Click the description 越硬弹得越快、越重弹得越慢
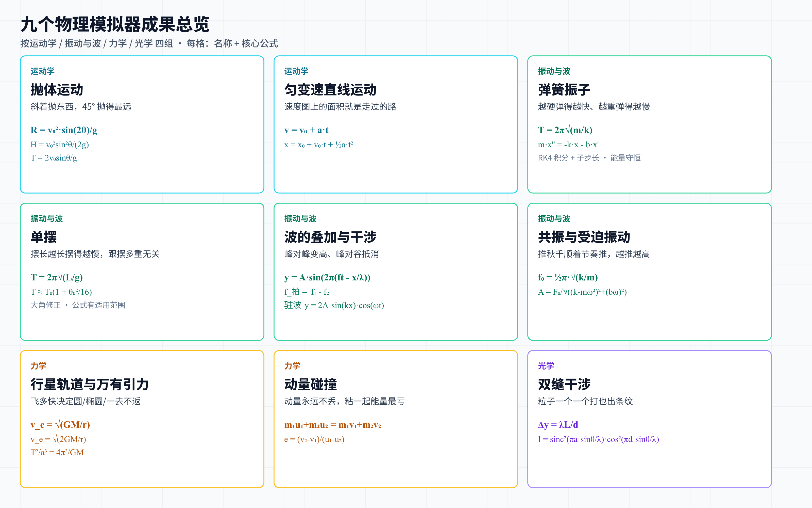The width and height of the screenshot is (812, 508). [594, 107]
